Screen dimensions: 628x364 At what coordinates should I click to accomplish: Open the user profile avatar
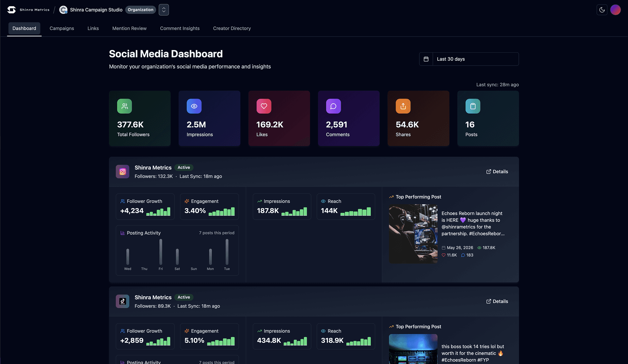616,10
